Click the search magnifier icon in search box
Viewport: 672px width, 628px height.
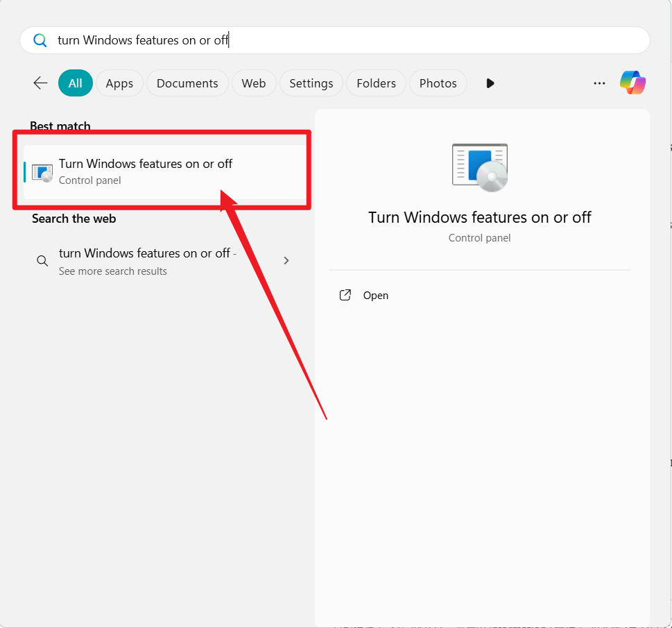point(40,40)
